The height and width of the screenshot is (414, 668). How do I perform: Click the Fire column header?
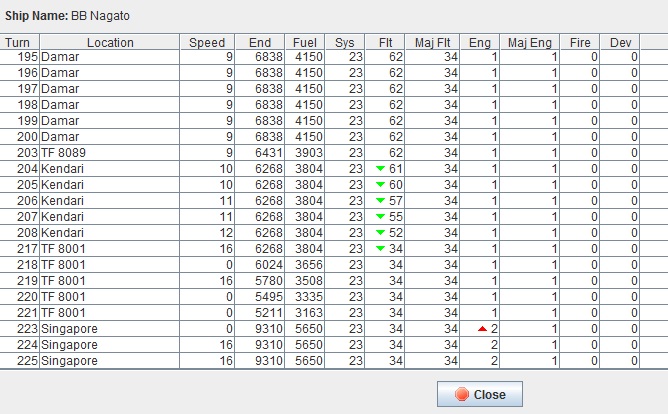(580, 42)
